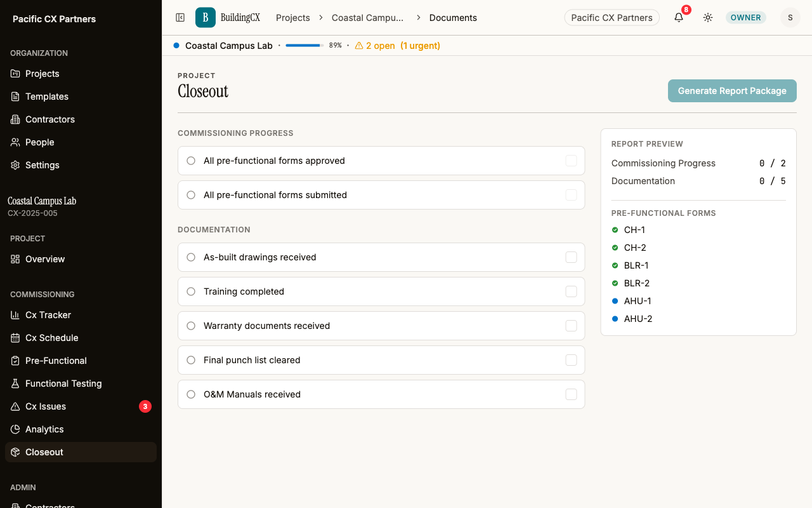Select radio circle for O&M Manuals received

(191, 394)
